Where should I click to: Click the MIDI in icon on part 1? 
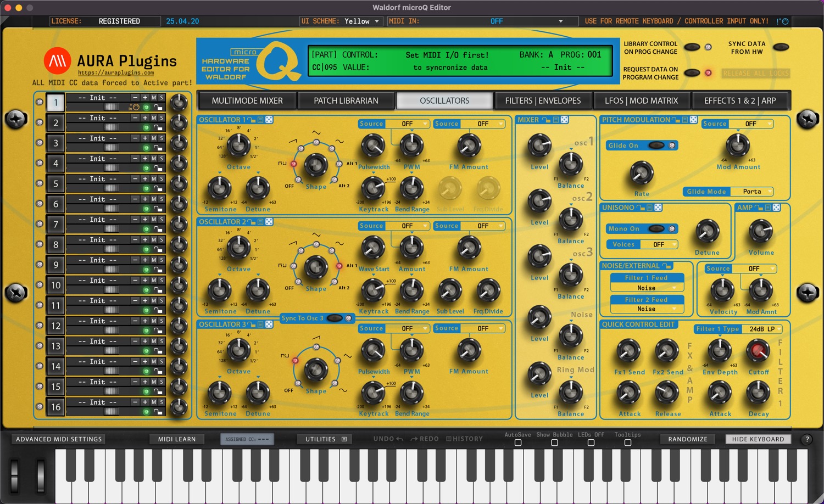tap(133, 108)
